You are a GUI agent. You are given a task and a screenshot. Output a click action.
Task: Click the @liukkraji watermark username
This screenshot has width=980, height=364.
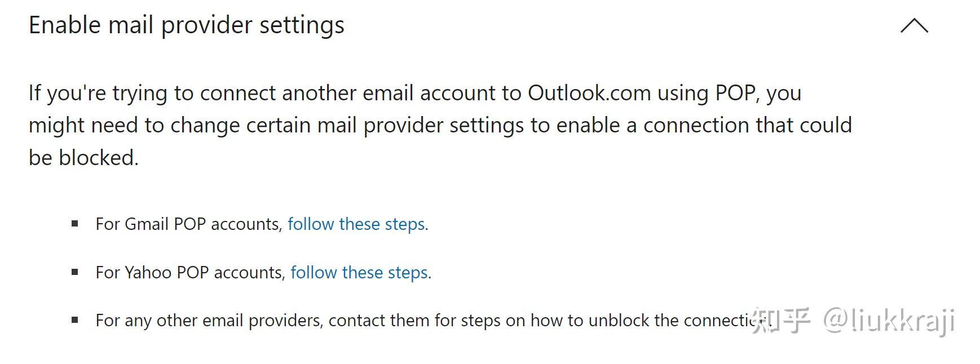pos(889,321)
